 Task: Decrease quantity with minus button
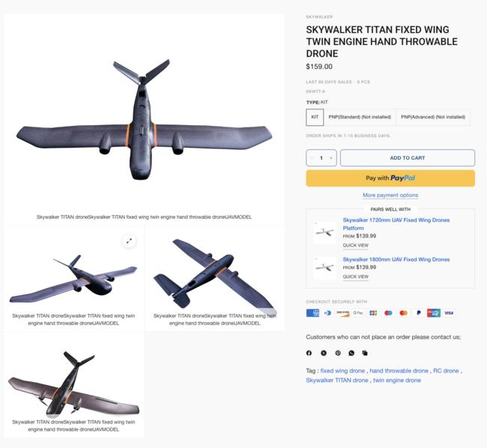(x=312, y=158)
